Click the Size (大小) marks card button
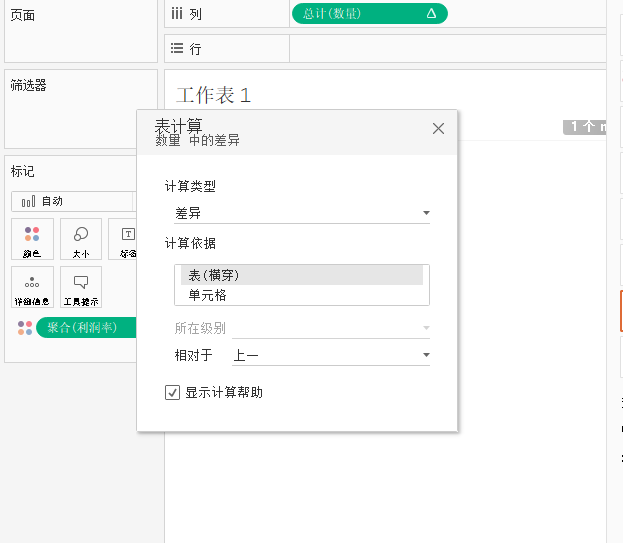This screenshot has width=623, height=543. 81,239
